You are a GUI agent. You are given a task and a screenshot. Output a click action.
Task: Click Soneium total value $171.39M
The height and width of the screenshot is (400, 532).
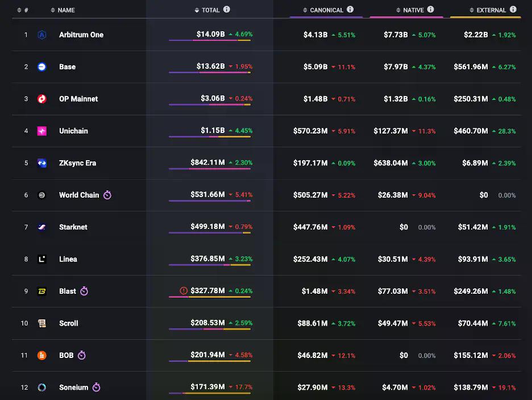207,387
